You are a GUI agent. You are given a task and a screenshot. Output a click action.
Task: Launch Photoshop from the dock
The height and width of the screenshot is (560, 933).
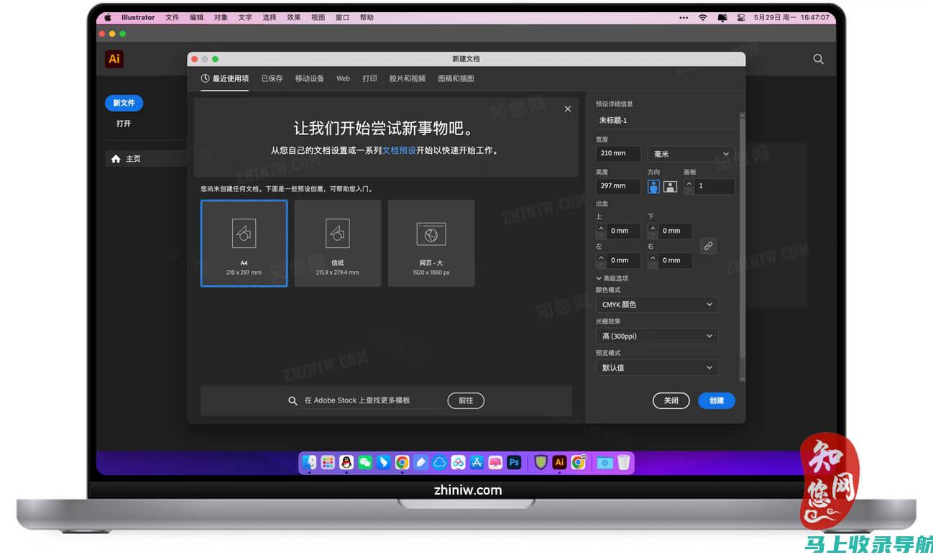coord(514,462)
